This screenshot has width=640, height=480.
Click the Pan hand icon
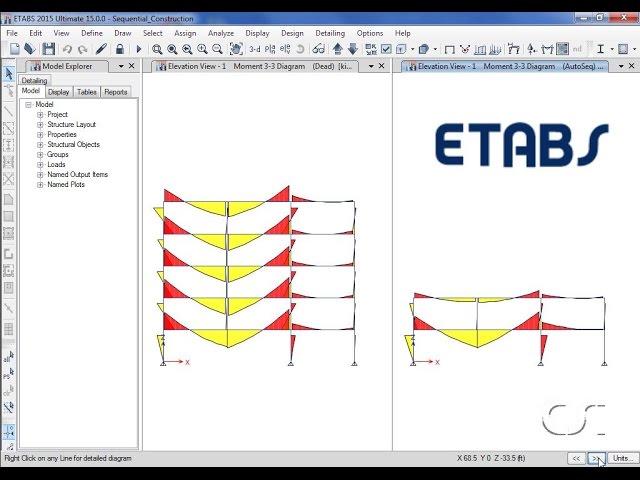click(x=236, y=49)
